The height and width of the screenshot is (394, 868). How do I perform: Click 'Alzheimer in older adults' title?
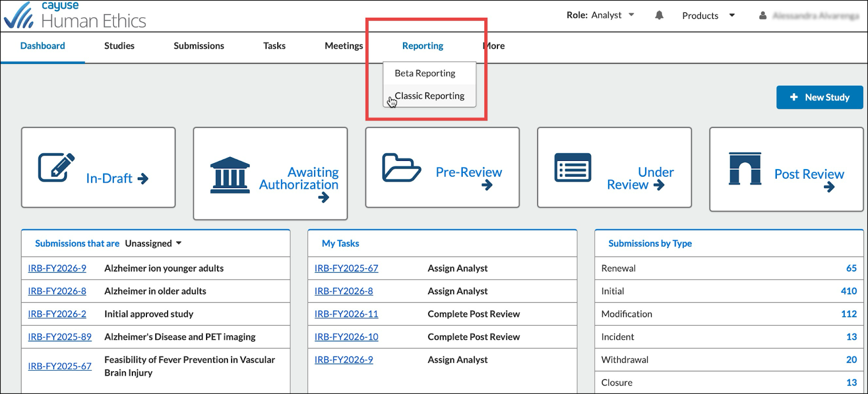[x=155, y=291]
